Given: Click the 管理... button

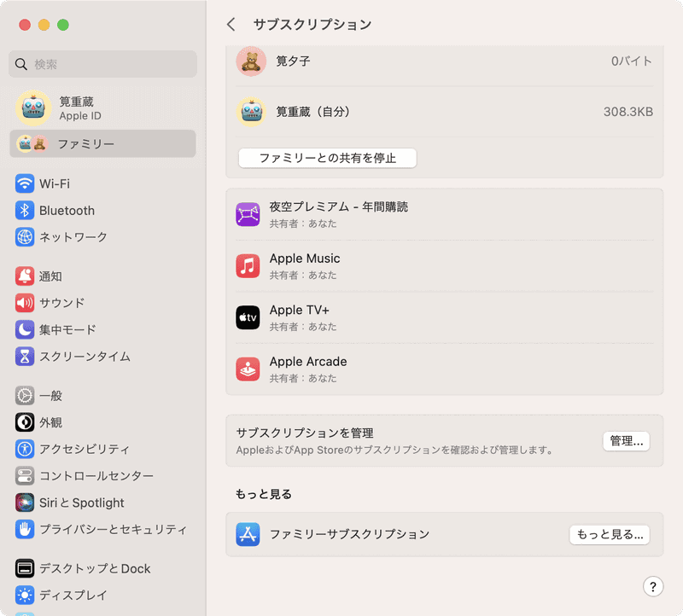Looking at the screenshot, I should click(x=626, y=441).
